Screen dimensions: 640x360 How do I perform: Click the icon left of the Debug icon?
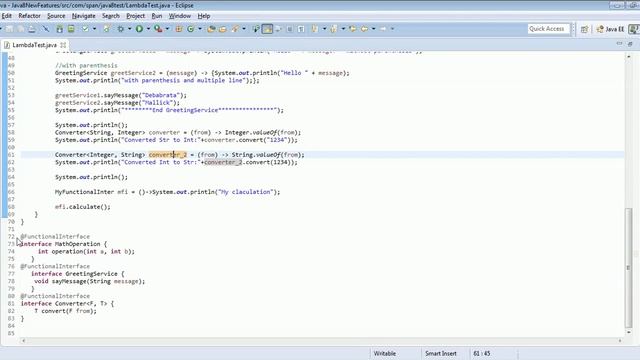106,29
